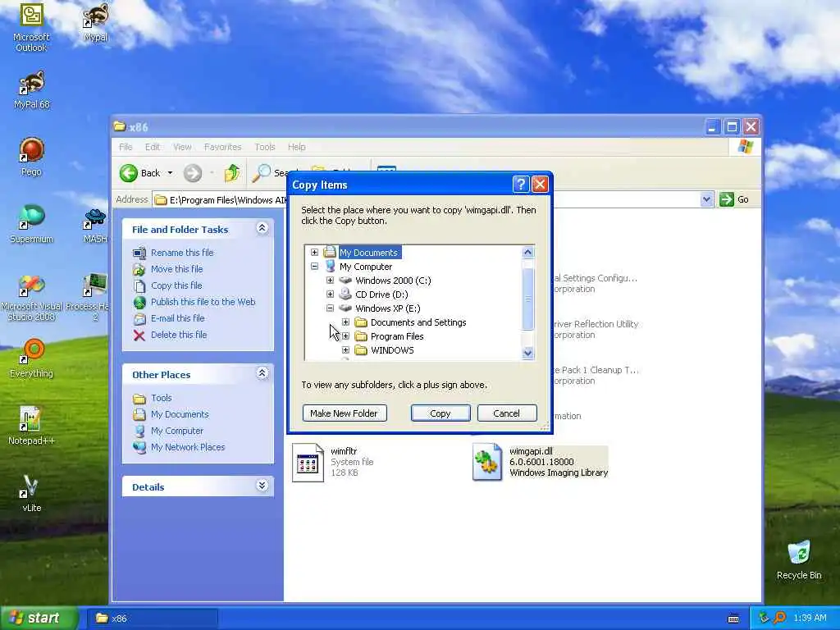The image size is (840, 630).
Task: Collapse My Computer tree node
Action: (x=314, y=267)
